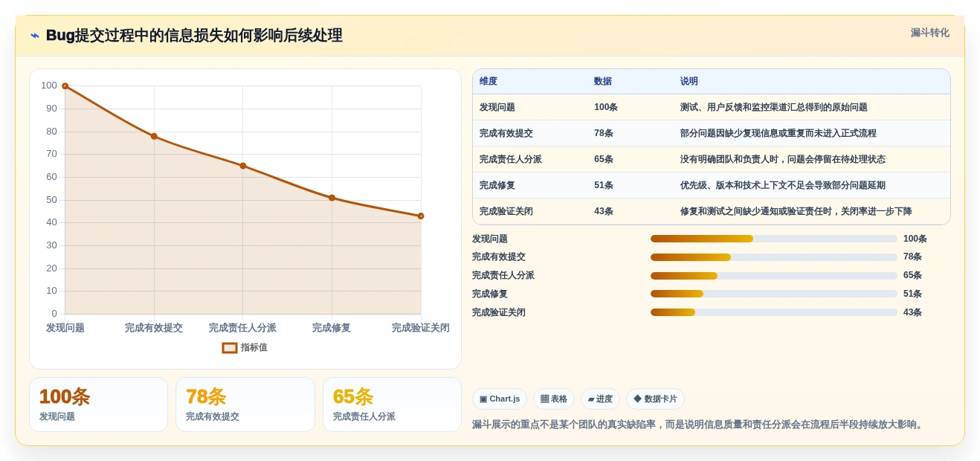The height and width of the screenshot is (461, 980).
Task: Click description starting 测试、用户反馈
Action: click(x=774, y=107)
